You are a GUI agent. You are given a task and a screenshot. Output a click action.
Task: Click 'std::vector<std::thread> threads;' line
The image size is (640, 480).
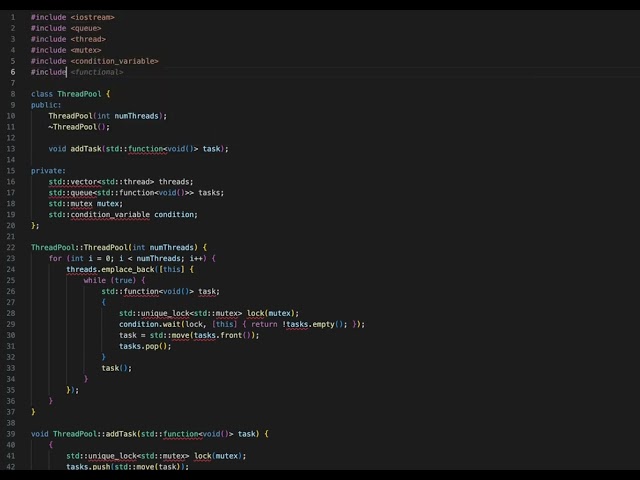pyautogui.click(x=121, y=182)
